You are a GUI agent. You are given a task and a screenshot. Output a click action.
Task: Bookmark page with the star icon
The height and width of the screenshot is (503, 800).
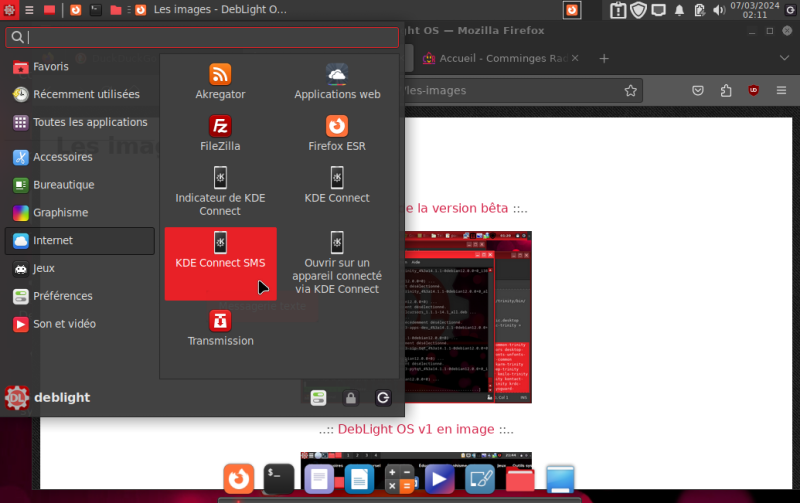[630, 91]
